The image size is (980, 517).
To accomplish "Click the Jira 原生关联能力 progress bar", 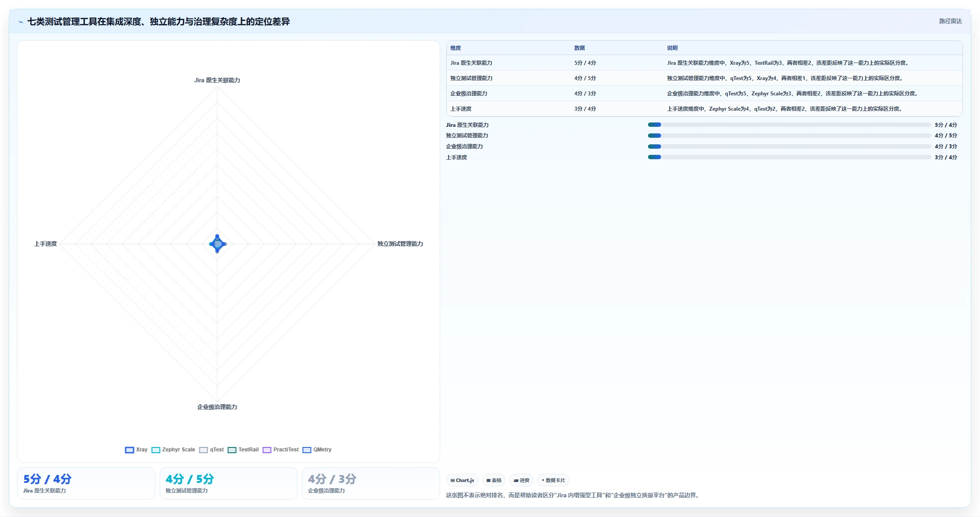I will pos(789,125).
